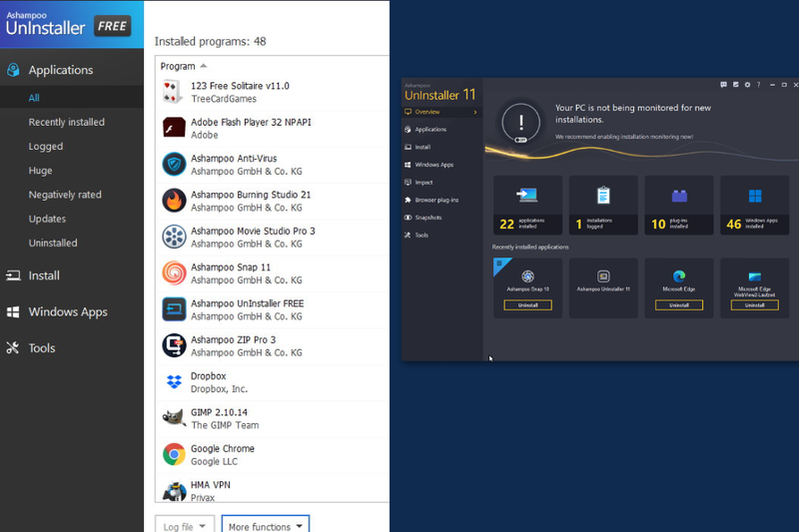Viewport: 799px width, 532px height.
Task: Open the More functions dropdown
Action: (x=266, y=526)
